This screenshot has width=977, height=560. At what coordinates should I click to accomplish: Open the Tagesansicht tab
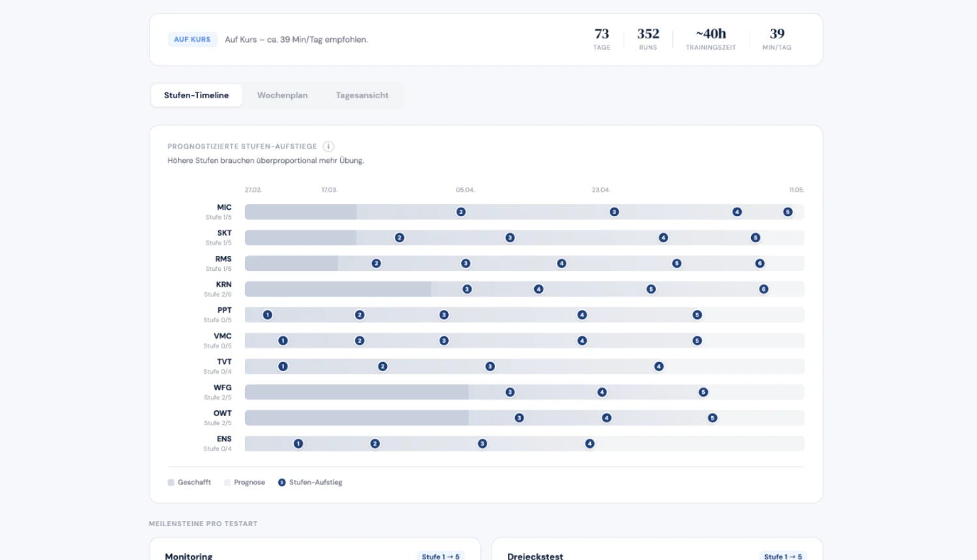[362, 95]
